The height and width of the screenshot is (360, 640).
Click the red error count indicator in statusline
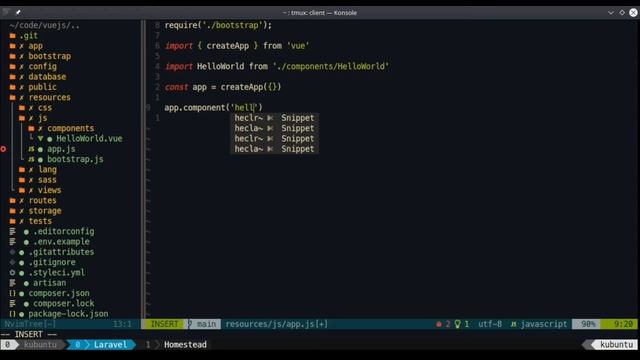tap(443, 324)
